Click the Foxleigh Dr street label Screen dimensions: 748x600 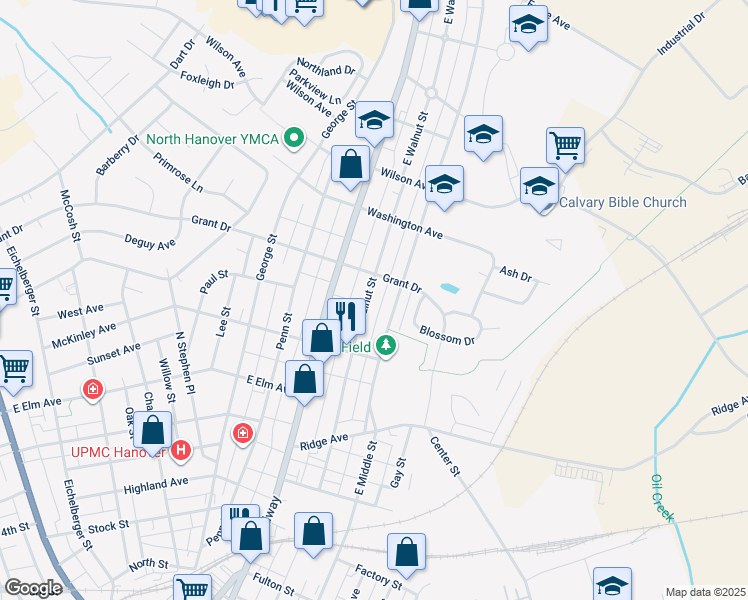point(207,80)
